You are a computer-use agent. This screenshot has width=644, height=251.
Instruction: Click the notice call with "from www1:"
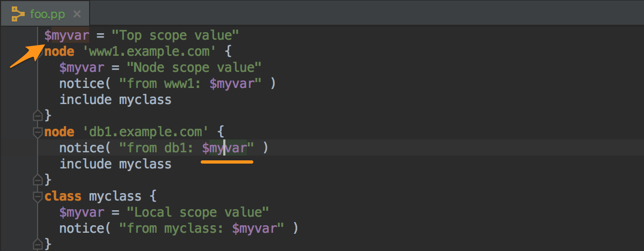(x=167, y=84)
